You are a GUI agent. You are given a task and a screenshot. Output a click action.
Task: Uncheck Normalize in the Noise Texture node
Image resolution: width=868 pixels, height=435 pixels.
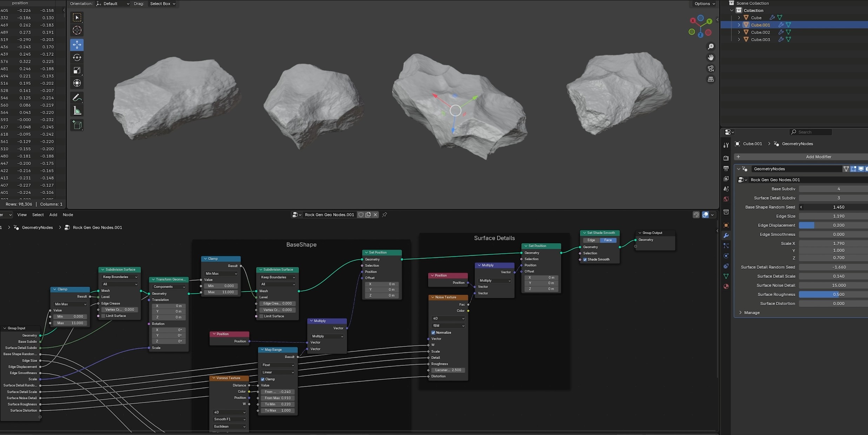(x=433, y=333)
